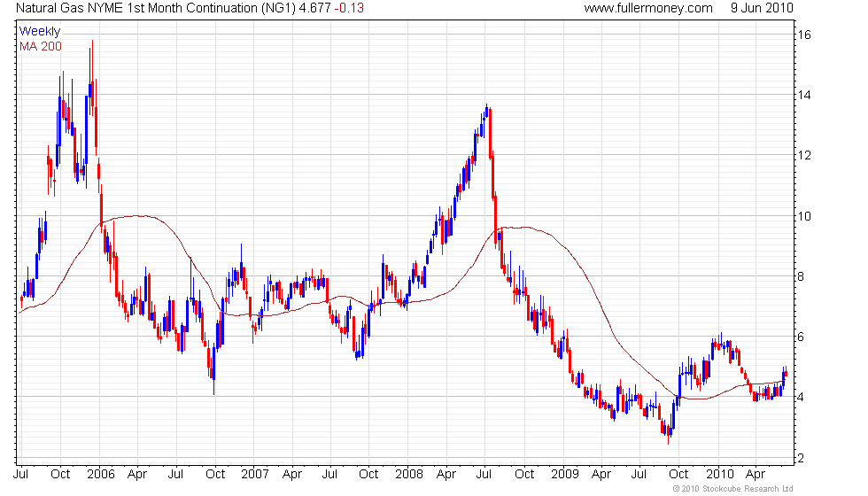Select the 2008 year marker on time axis

[408, 474]
